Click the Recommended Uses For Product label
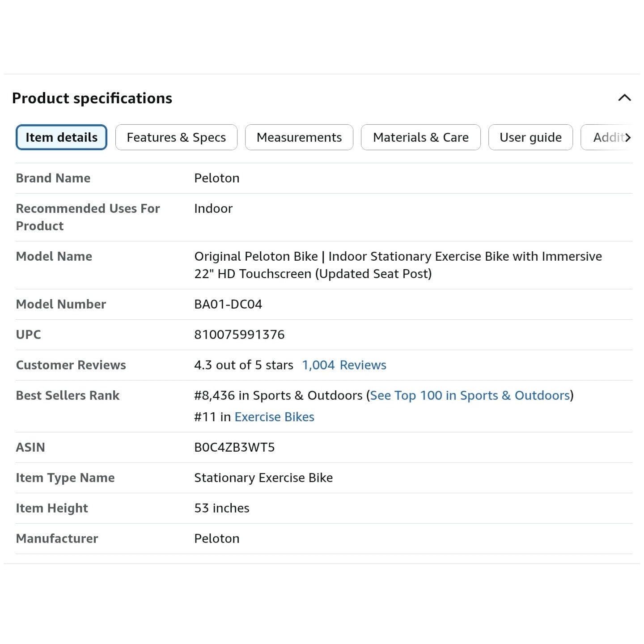 pyautogui.click(x=88, y=217)
